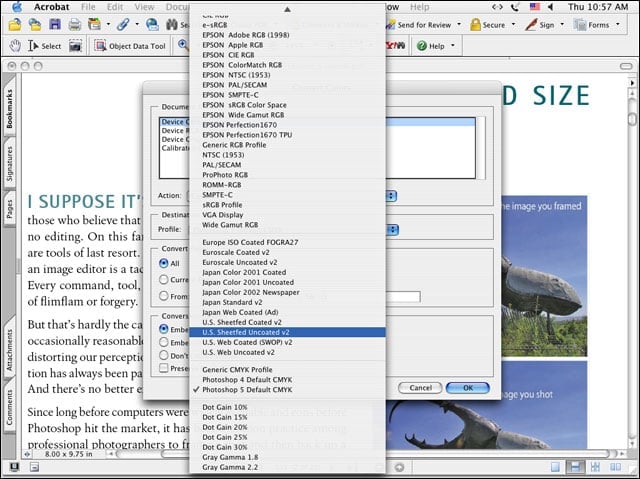Click the facing pages layout icon
Screen dimensions: 640x479
click(x=616, y=467)
